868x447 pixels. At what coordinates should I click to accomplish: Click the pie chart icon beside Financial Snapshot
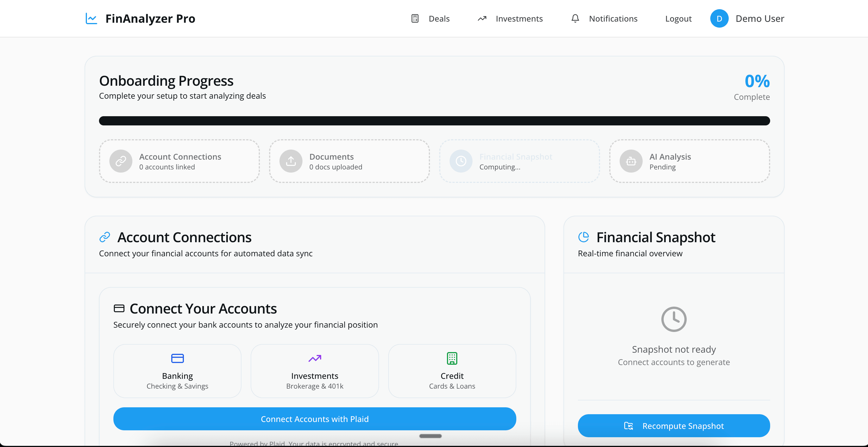click(584, 237)
